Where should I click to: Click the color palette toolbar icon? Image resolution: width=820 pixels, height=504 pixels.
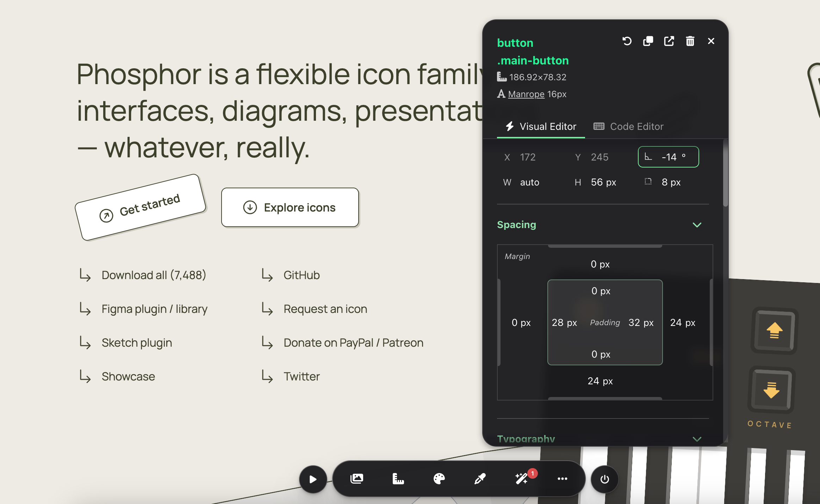[x=439, y=479]
